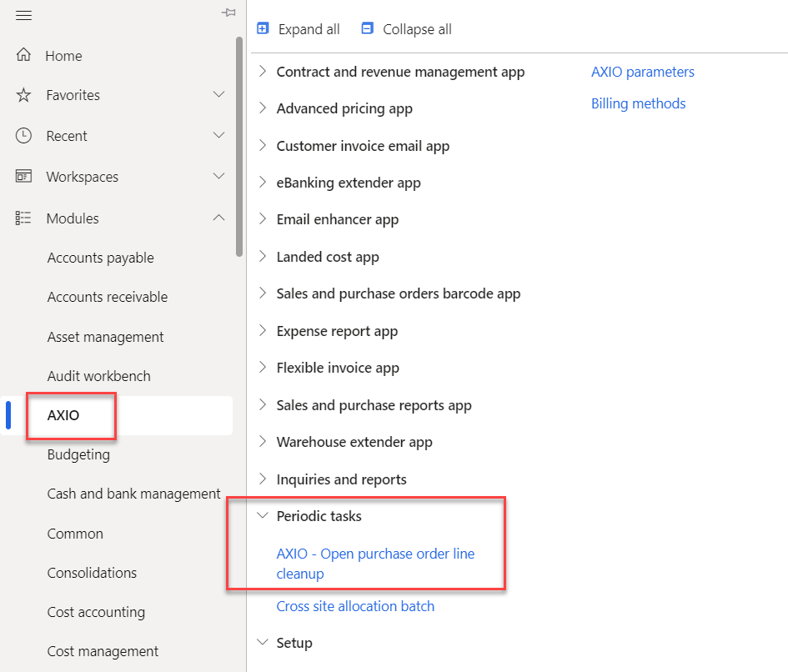Expand the Favorites chevron
This screenshot has height=672, width=788.
(219, 95)
